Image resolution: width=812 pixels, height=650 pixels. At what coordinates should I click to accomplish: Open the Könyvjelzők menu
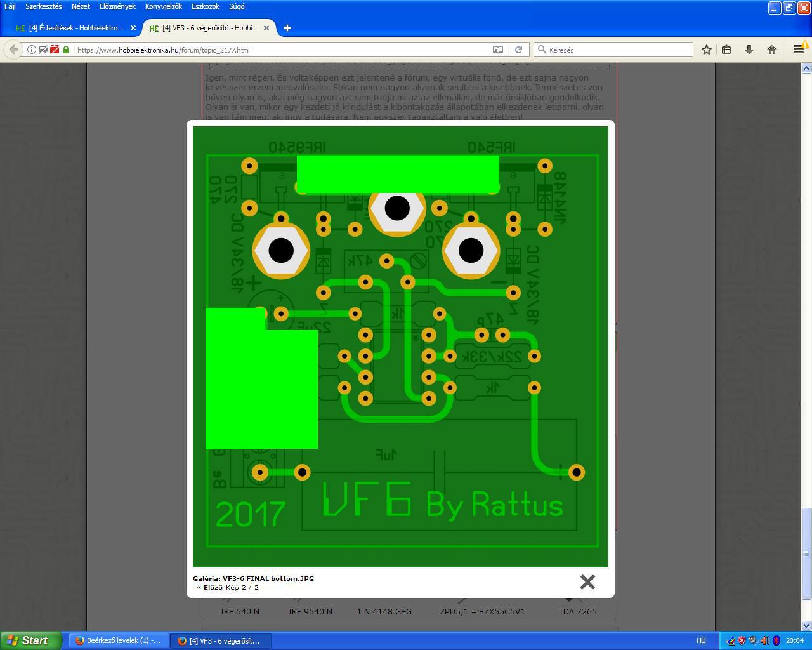point(163,6)
